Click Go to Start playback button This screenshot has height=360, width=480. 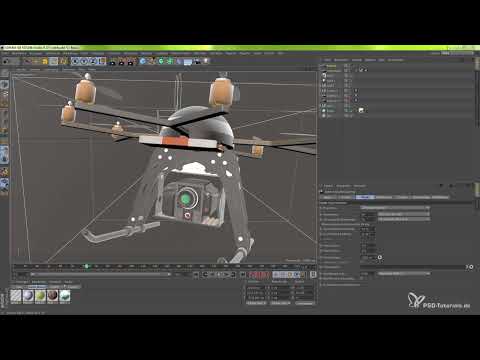pyautogui.click(x=196, y=275)
